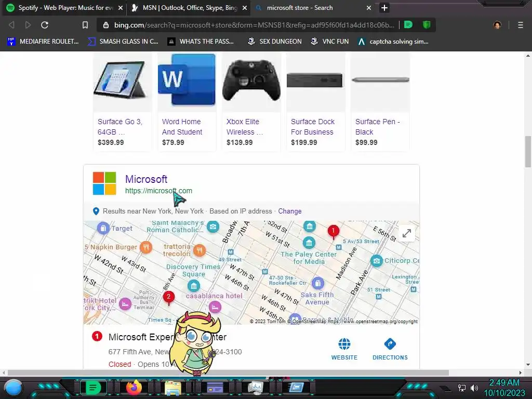532x399 pixels.
Task: Click the horizontal page scrollbar thumb
Action: tap(228, 373)
